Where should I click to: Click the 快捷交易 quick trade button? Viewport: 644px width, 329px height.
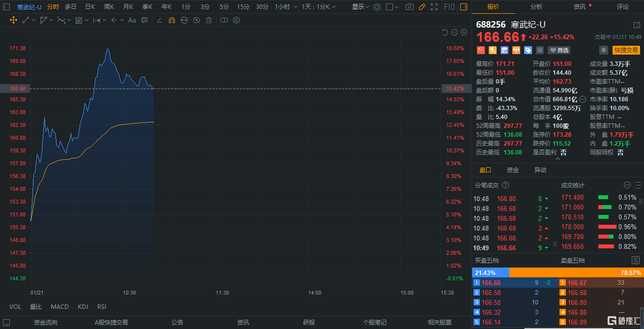tap(626, 50)
